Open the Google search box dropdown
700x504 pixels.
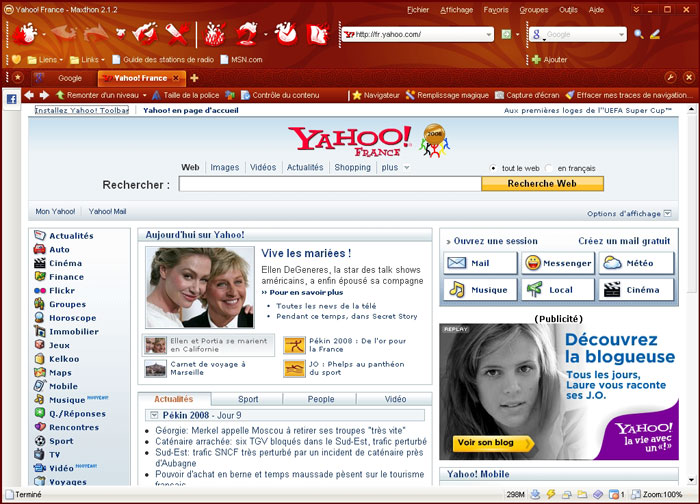pyautogui.click(x=621, y=34)
